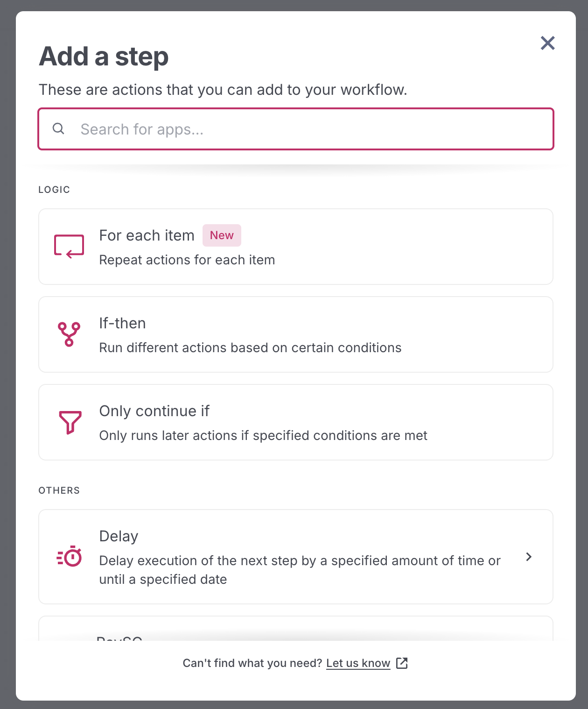The height and width of the screenshot is (709, 588).
Task: Pick the Only continue if title
Action: pos(154,411)
